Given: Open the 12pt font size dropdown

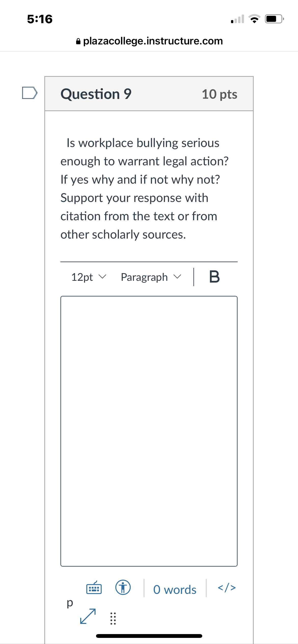Looking at the screenshot, I should 88,277.
